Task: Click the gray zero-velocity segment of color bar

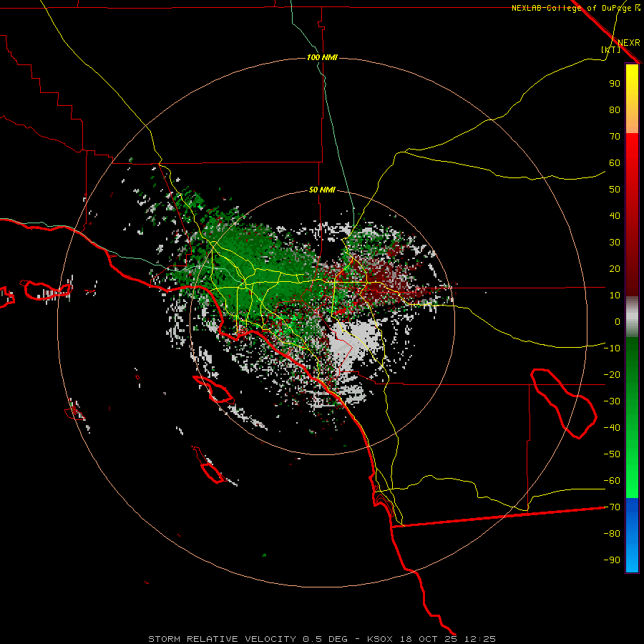Action: point(632,317)
